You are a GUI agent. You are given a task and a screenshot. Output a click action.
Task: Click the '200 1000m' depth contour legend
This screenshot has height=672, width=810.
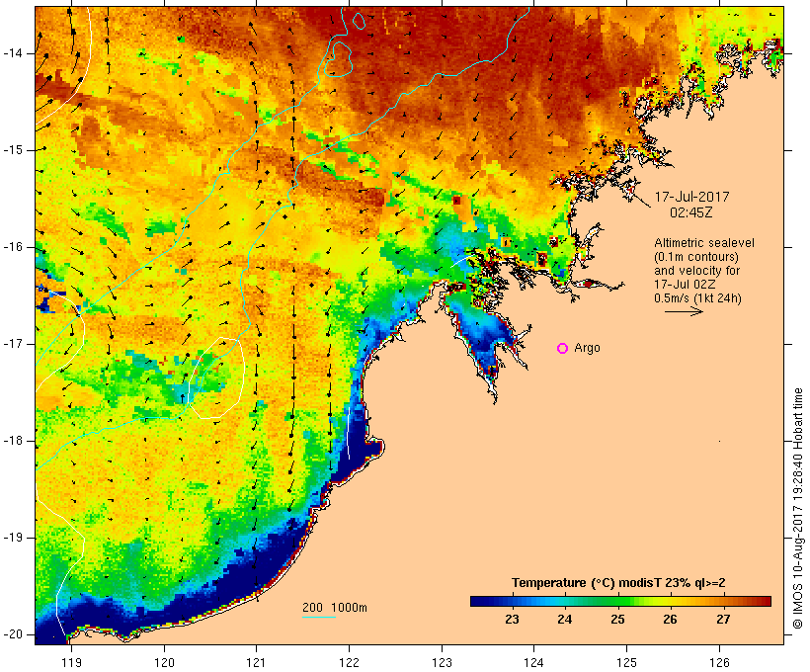pos(335,608)
